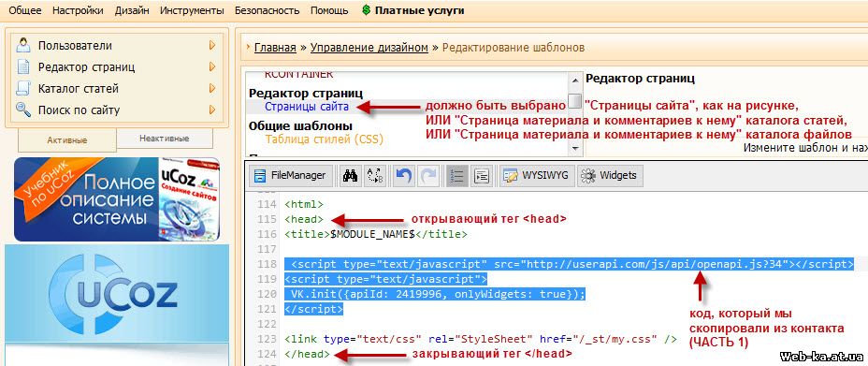The image size is (868, 366).
Task: Expand the Поиск по сайту arrow
Action: coord(212,110)
